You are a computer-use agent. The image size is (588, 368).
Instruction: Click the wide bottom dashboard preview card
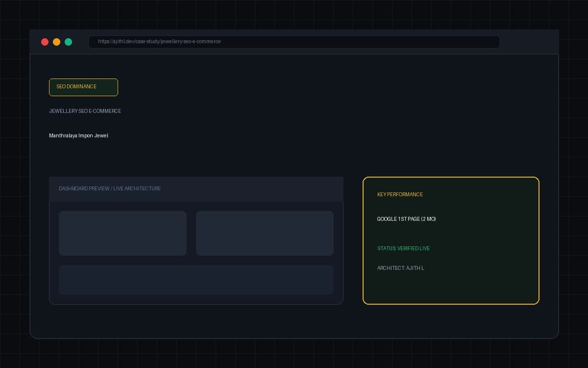pyautogui.click(x=196, y=280)
